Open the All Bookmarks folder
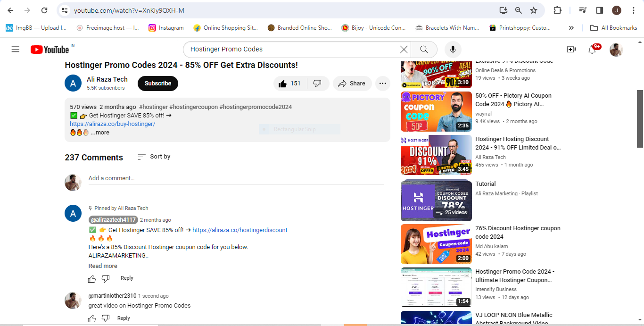The image size is (644, 326). (x=614, y=28)
